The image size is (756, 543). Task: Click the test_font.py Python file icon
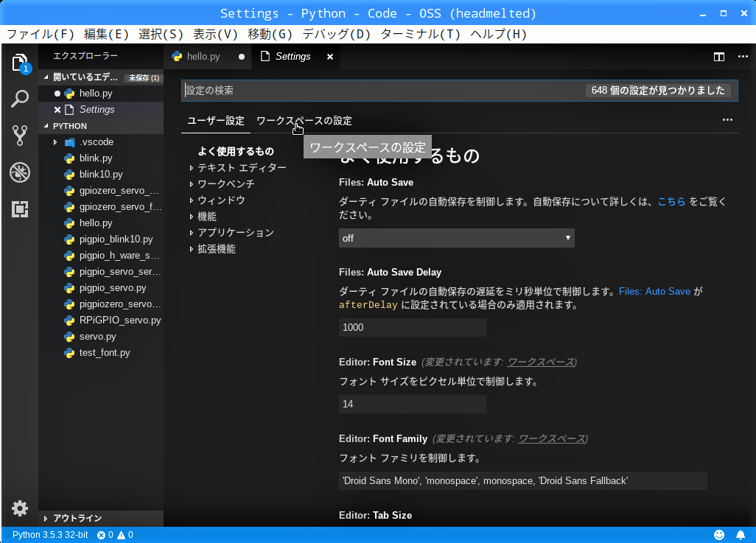pos(69,353)
